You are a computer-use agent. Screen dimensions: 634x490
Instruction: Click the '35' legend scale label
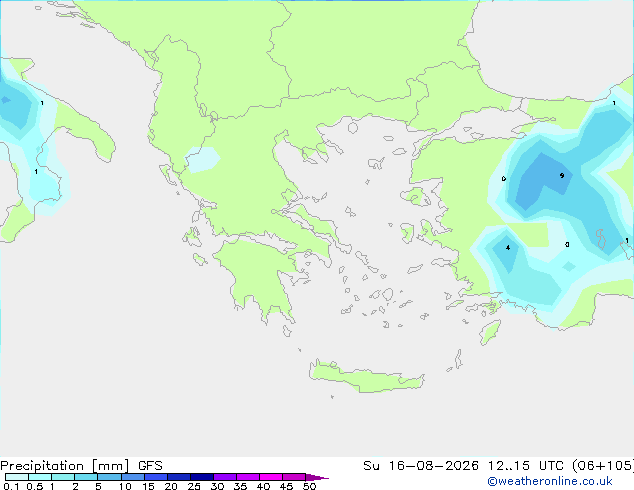[240, 486]
